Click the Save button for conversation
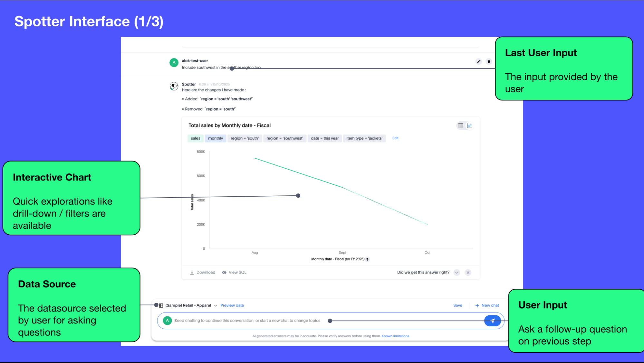 (x=458, y=305)
